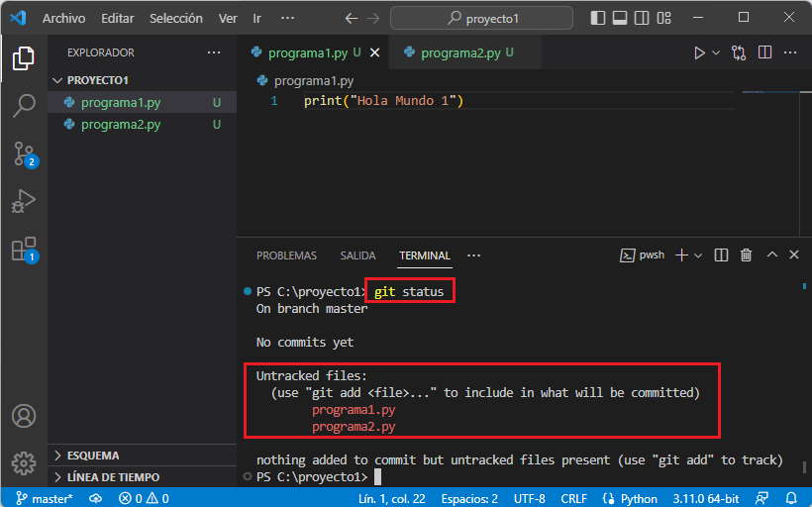The height and width of the screenshot is (507, 812).
Task: Open changes compare icon in editor toolbar
Action: pos(739,52)
